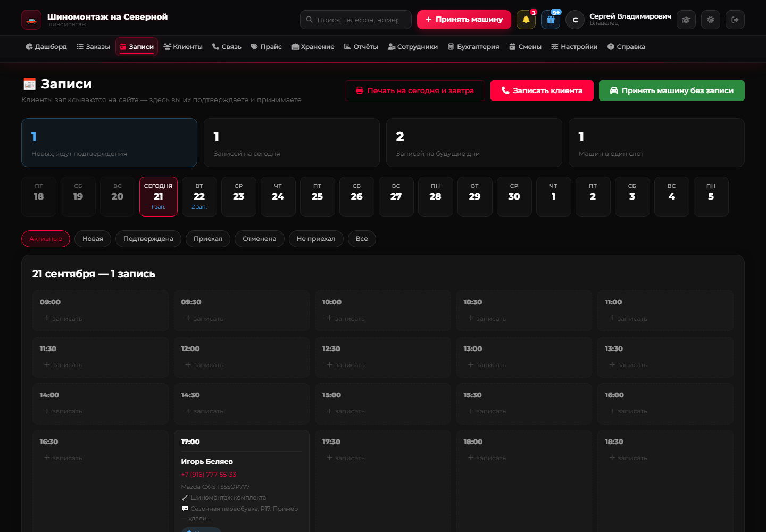Select the Активные status filter

pos(46,239)
